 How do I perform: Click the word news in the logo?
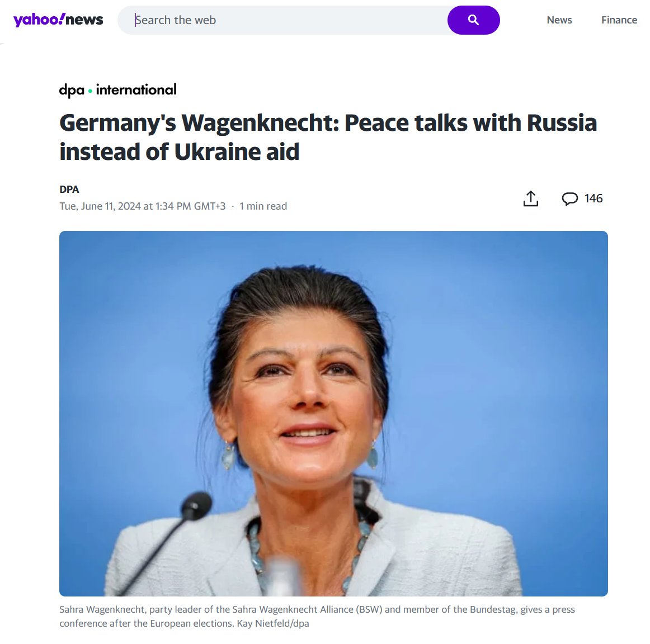pos(84,20)
